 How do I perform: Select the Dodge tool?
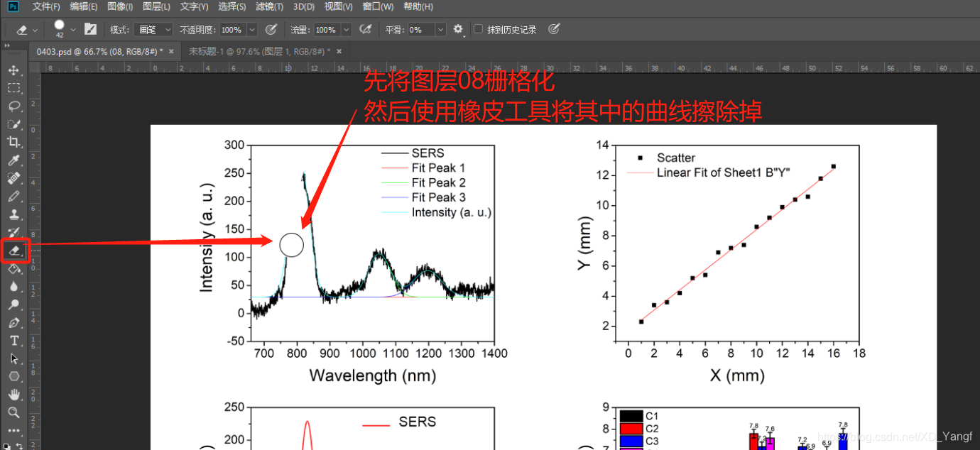(13, 305)
